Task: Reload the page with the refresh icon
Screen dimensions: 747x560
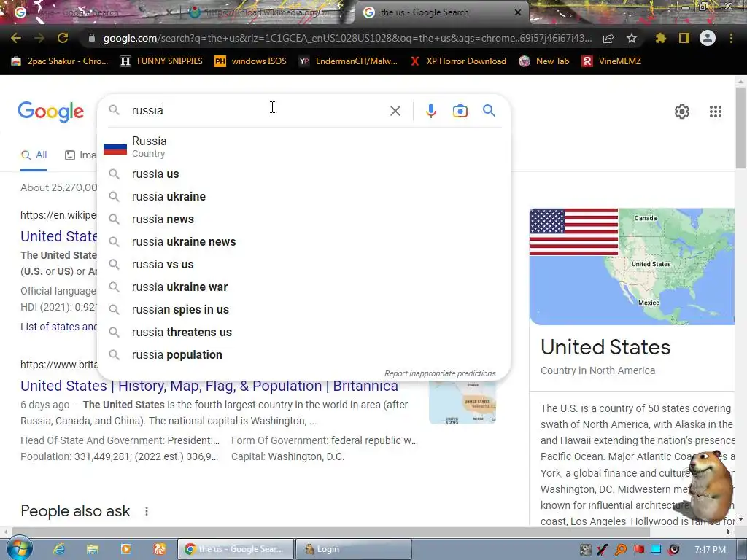Action: click(63, 38)
